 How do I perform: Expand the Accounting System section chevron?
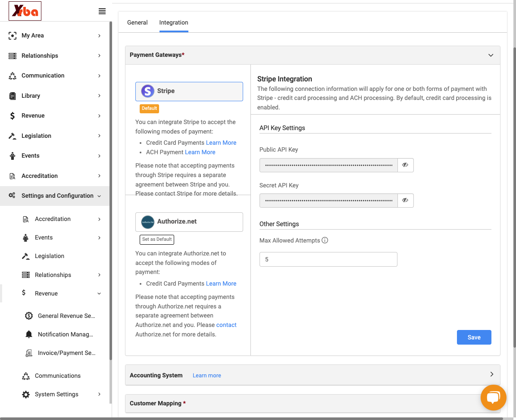coord(492,374)
